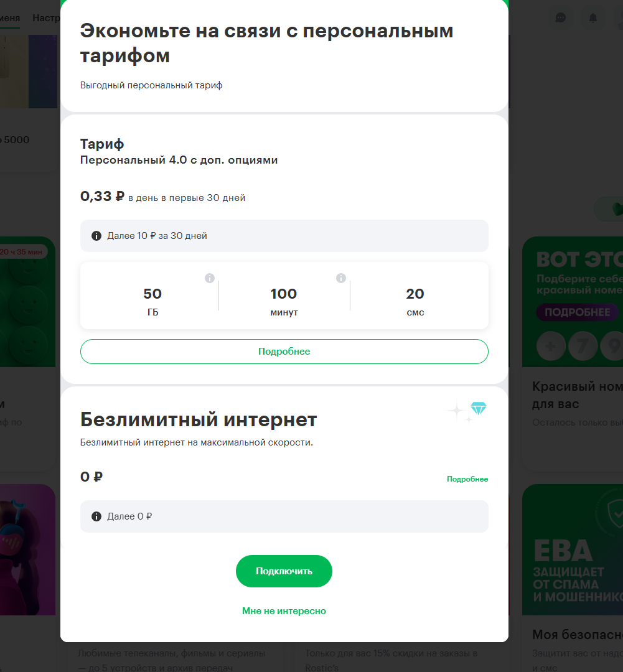Open tariff details with outlined Подробнее button
This screenshot has width=623, height=672.
point(284,352)
